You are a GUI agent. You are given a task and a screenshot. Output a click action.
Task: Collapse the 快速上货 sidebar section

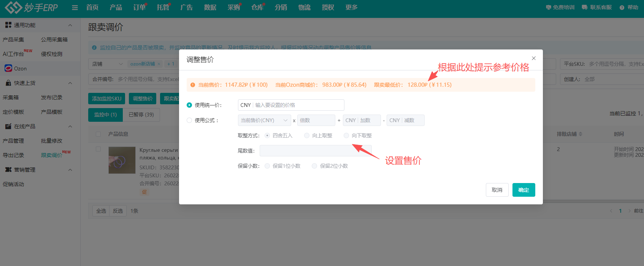point(70,83)
